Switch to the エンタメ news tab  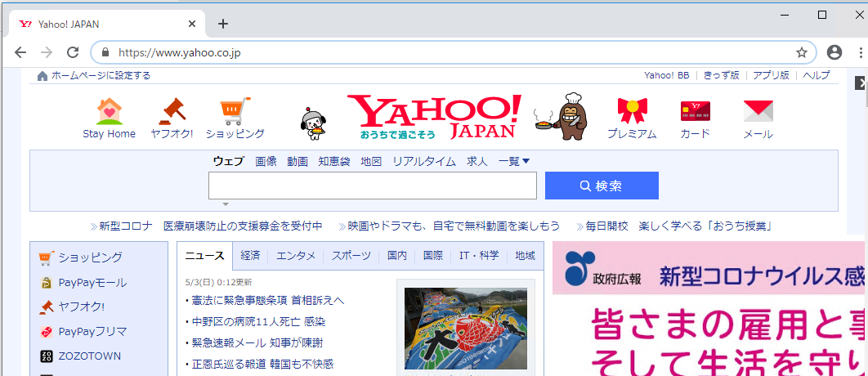(296, 256)
